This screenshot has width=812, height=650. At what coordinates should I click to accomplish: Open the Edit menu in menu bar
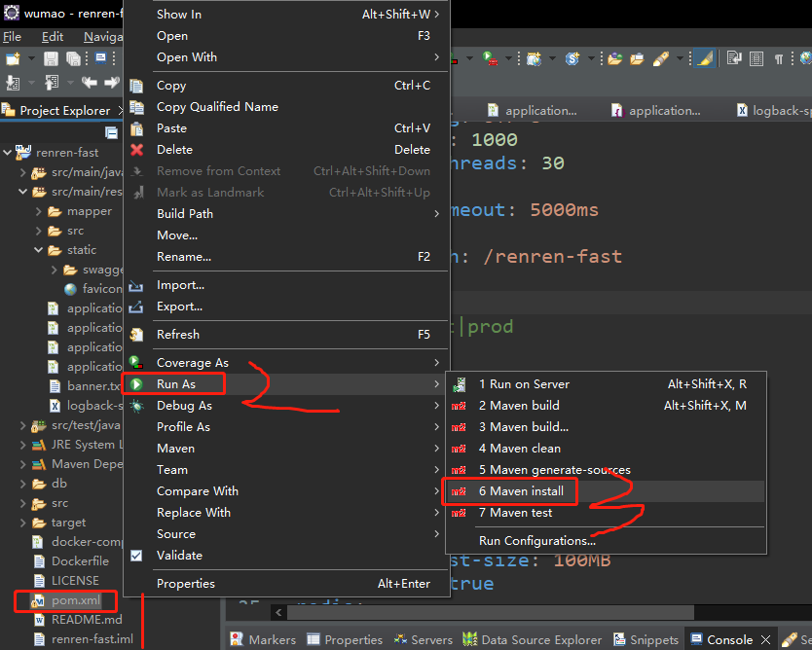[x=53, y=37]
